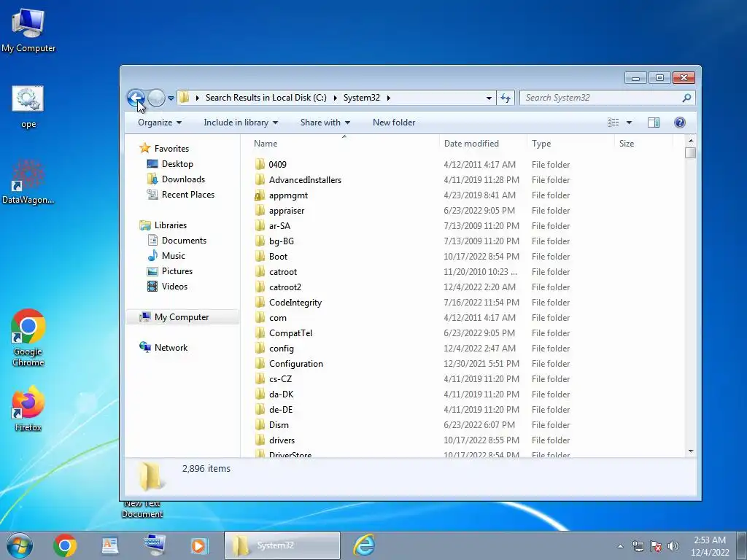
Task: Open the on-screen keyboard taskbar icon
Action: pos(155,545)
